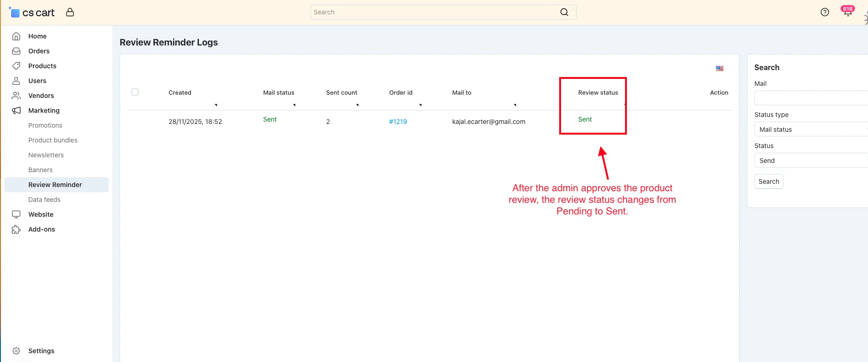Open the Status dropdown showing Send
Screen dimensions: 868x362
(x=811, y=161)
